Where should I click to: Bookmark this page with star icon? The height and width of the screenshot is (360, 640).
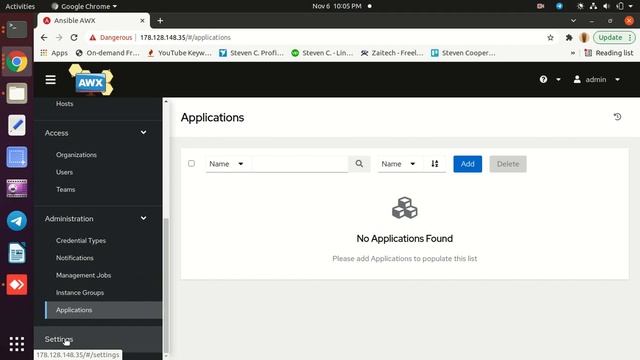pos(550,38)
